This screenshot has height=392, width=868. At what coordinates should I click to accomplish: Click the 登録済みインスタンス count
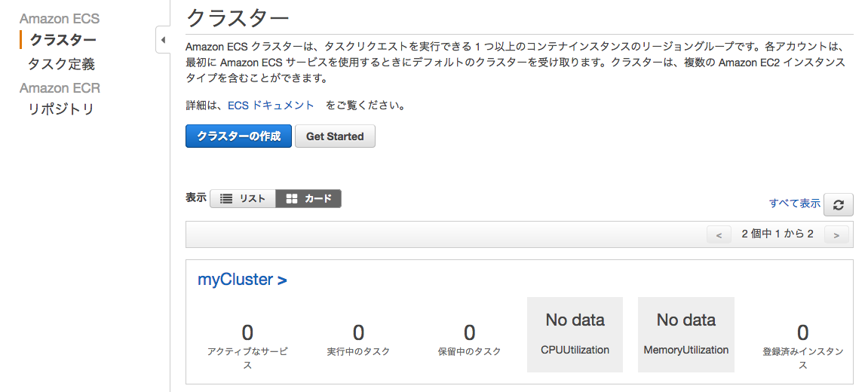[x=802, y=332]
